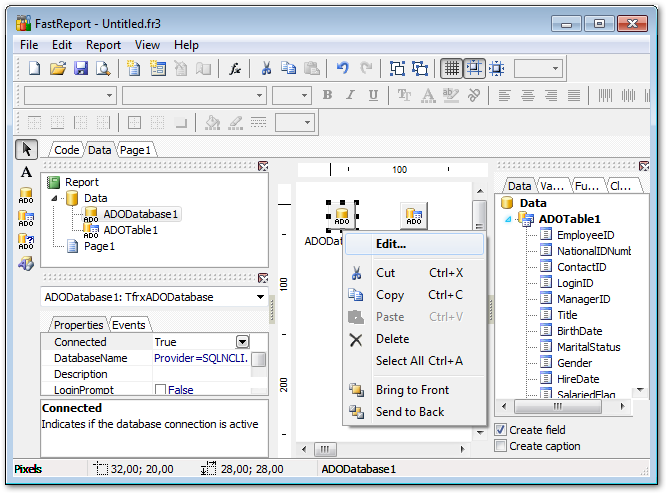667x494 pixels.
Task: Open the fx variables icon
Action: pos(234,68)
